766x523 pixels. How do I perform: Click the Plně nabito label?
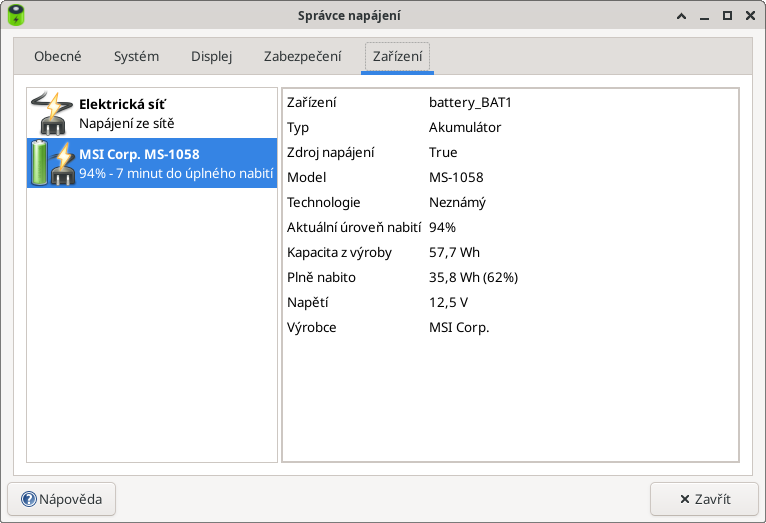pos(321,277)
